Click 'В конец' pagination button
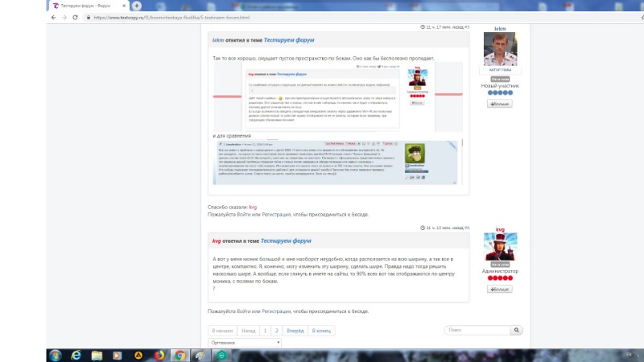The image size is (644, 362). click(323, 331)
